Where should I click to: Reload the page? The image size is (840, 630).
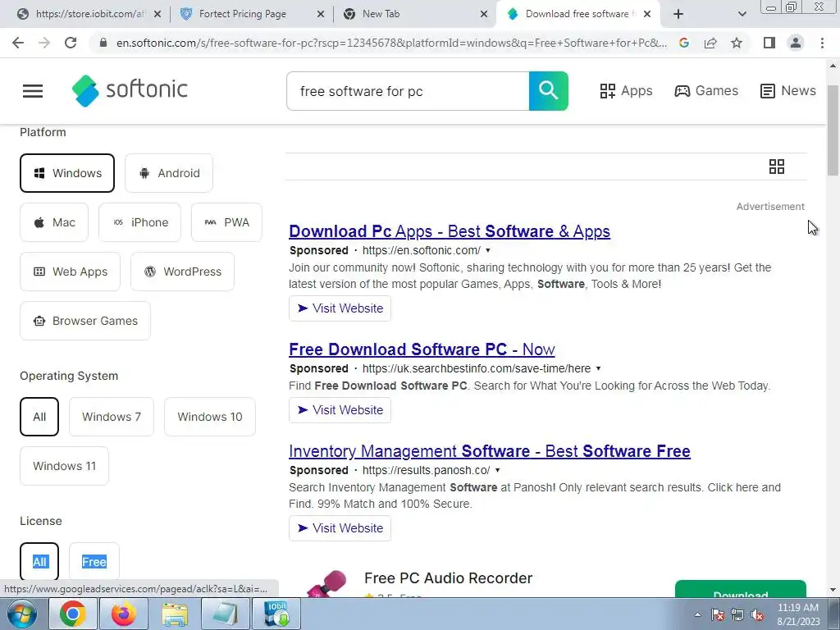coord(71,43)
